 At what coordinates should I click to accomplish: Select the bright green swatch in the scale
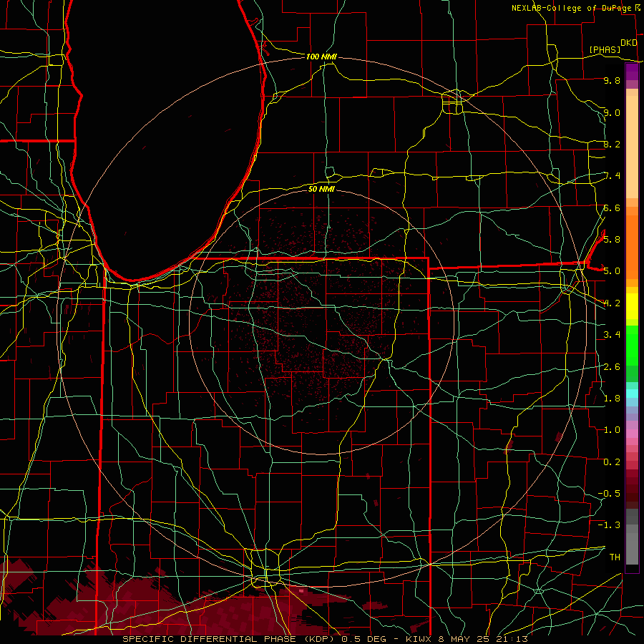click(632, 346)
